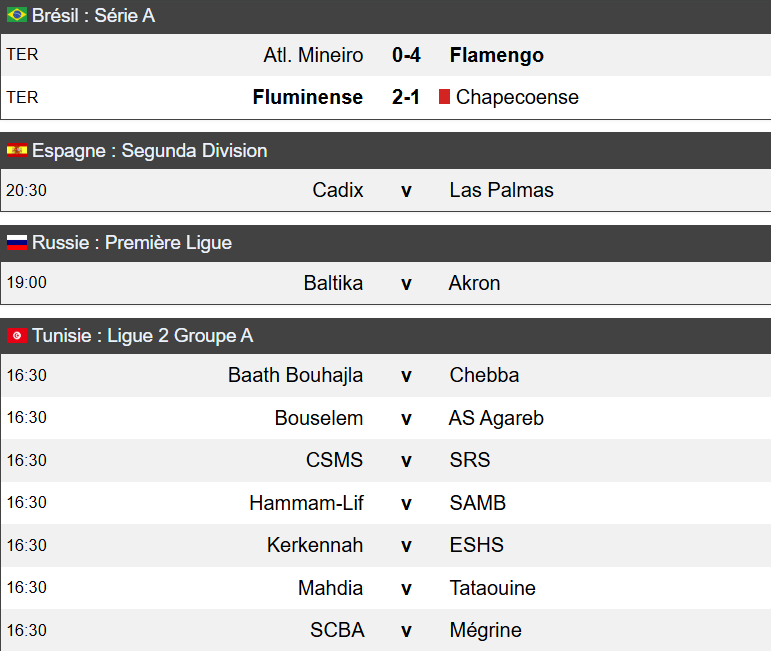Click the Brazil flag icon

(17, 16)
